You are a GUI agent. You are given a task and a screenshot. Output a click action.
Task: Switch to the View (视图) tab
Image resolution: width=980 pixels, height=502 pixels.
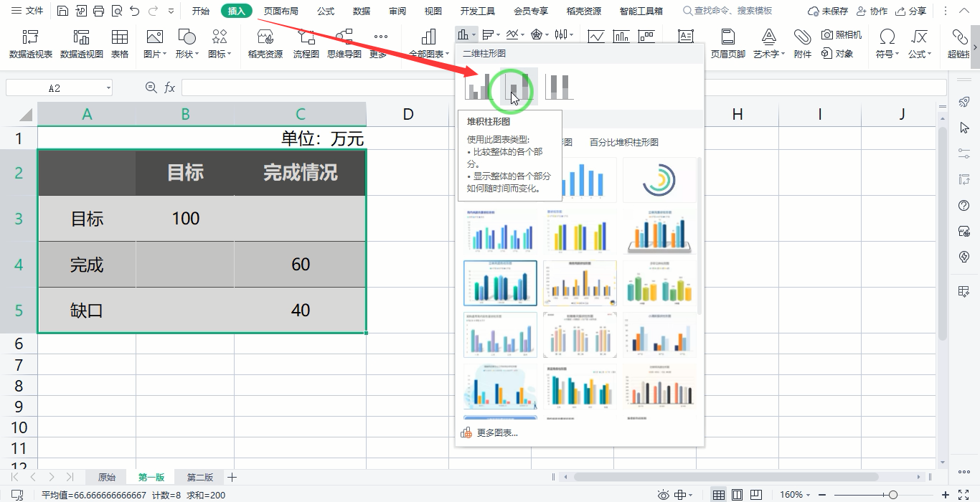pos(433,11)
